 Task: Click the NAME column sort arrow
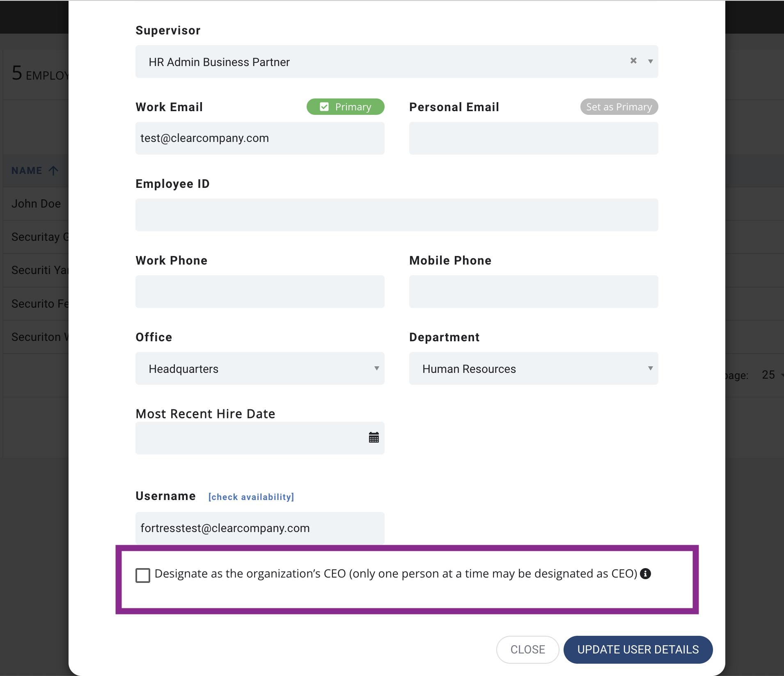(53, 170)
